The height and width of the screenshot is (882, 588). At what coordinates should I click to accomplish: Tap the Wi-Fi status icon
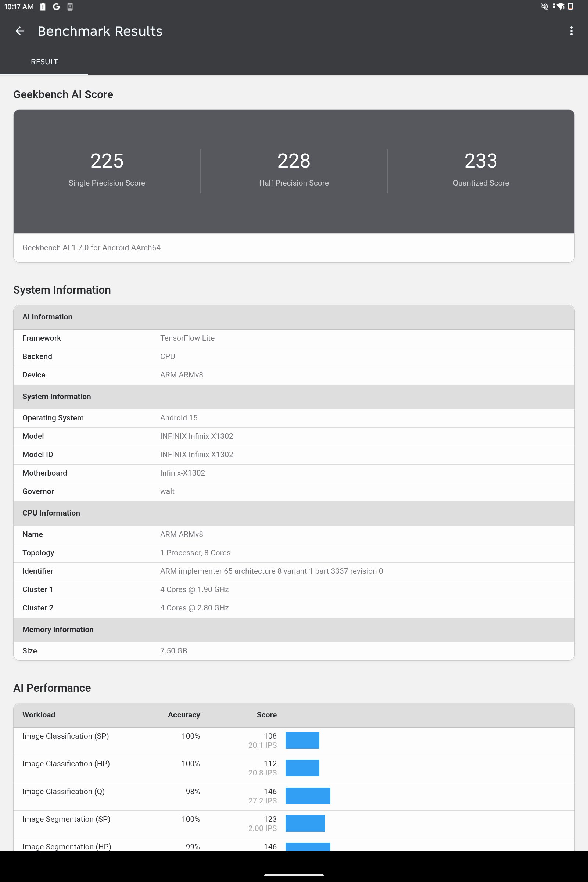coord(561,7)
